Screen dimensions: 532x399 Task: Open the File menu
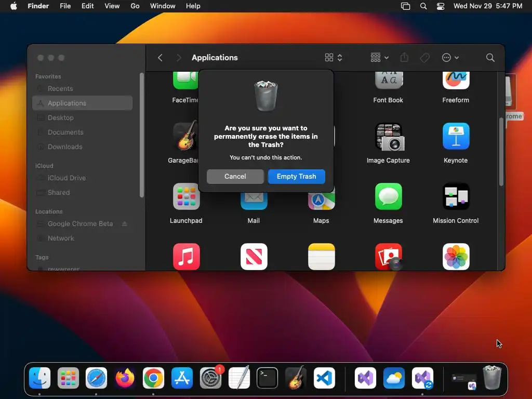[65, 6]
